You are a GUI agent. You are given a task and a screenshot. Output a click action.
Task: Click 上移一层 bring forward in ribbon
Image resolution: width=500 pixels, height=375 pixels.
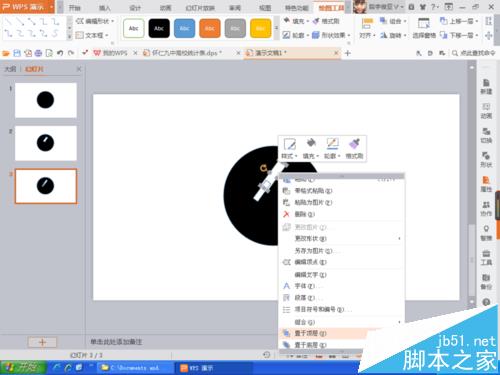click(459, 21)
